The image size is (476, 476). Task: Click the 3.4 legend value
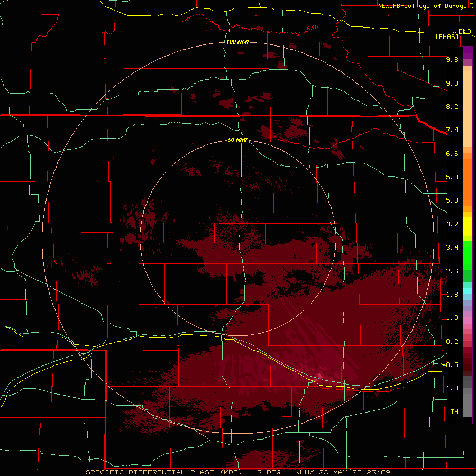click(x=452, y=248)
